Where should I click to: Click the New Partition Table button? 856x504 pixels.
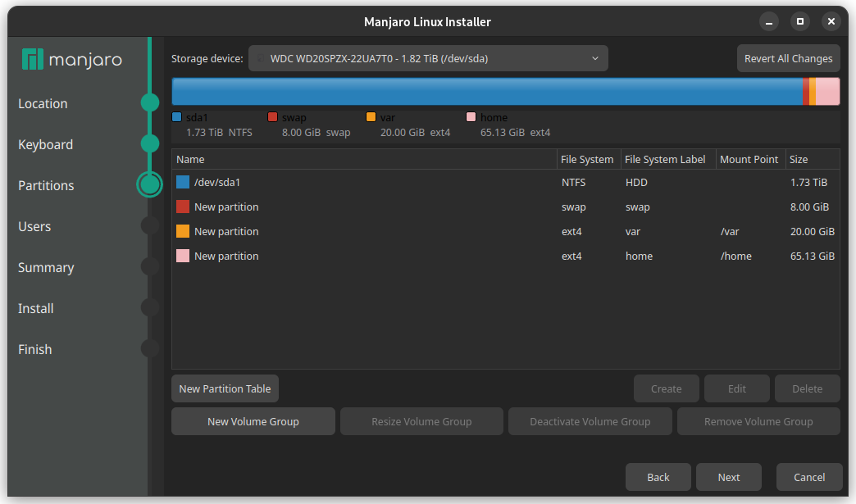pyautogui.click(x=225, y=389)
